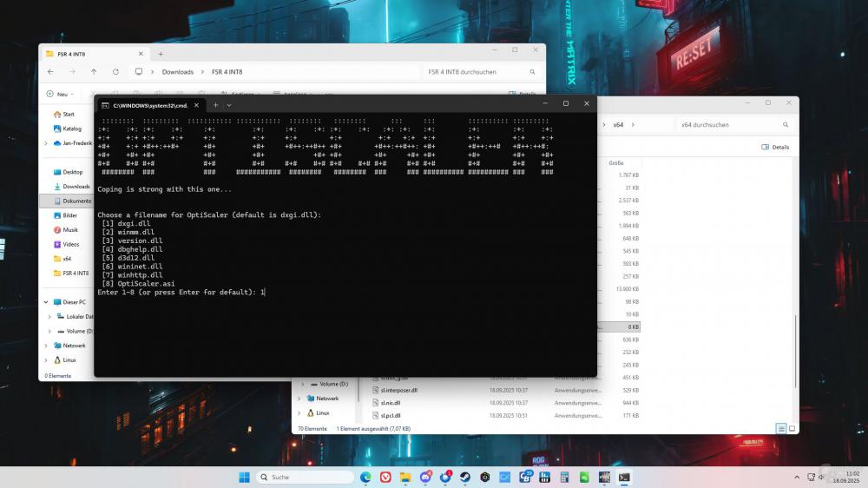
Task: Collapse the Dieser PC tree node
Action: [49, 302]
